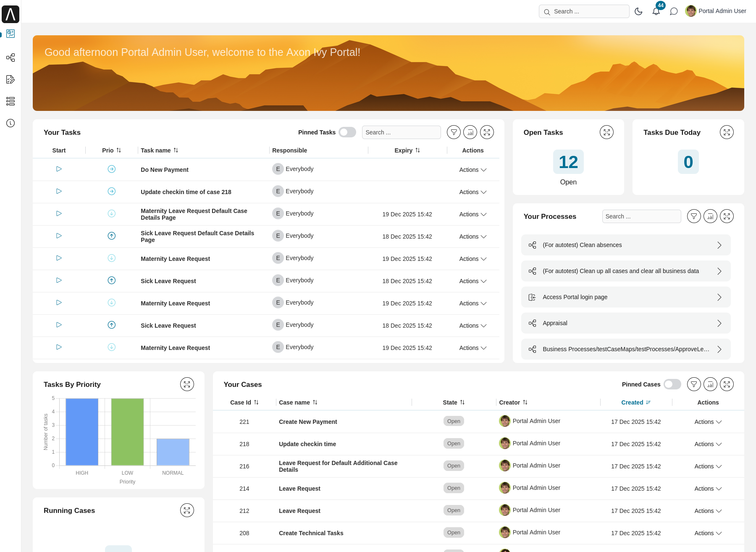Image resolution: width=756 pixels, height=552 pixels.
Task: Open the Cases list sidebar icon
Action: point(10,101)
